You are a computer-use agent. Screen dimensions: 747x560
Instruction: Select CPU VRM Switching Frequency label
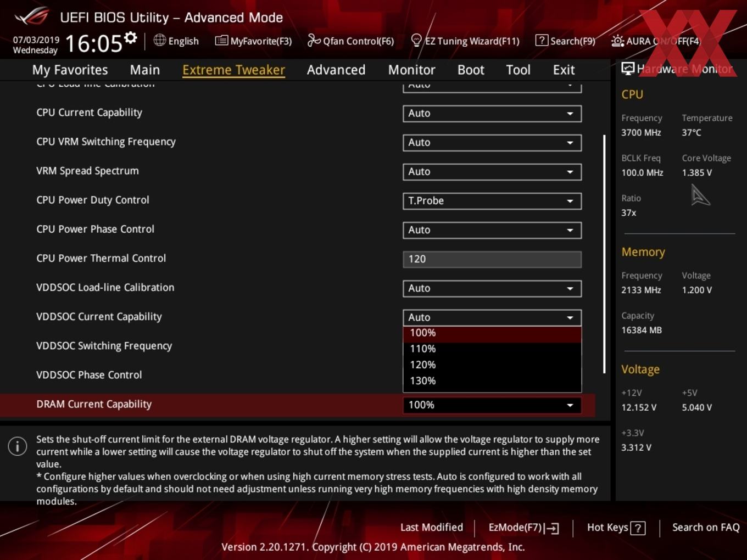coord(106,142)
